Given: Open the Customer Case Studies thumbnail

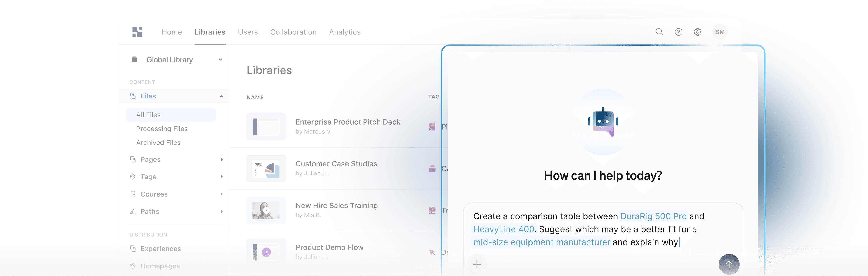Looking at the screenshot, I should (266, 168).
